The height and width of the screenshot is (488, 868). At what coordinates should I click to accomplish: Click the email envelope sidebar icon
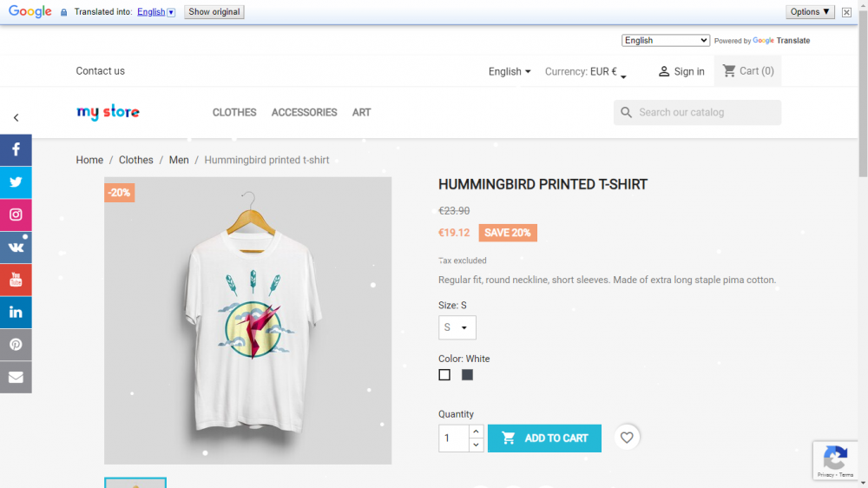pyautogui.click(x=16, y=377)
